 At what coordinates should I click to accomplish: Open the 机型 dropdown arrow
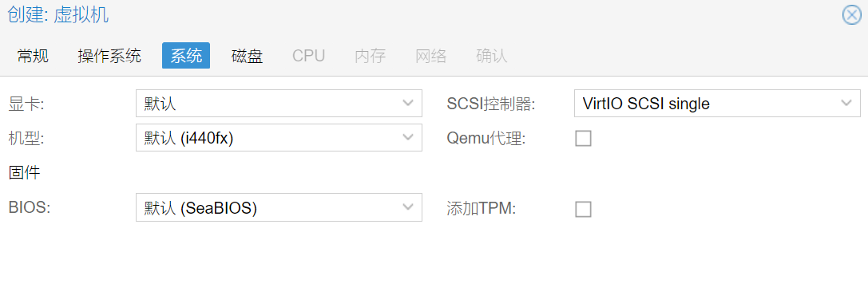coord(408,138)
